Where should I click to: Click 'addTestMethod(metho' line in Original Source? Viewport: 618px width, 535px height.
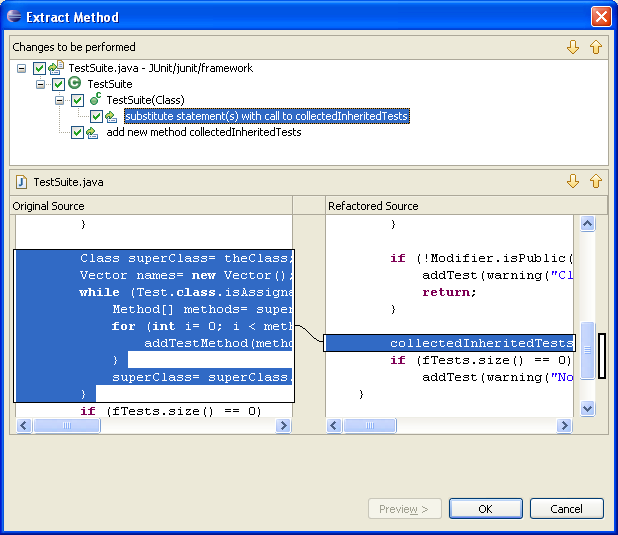point(219,343)
